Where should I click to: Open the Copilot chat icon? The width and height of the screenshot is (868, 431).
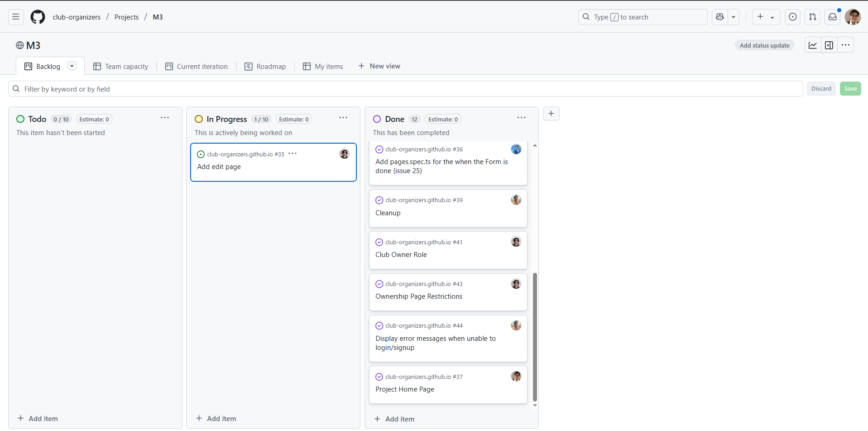coord(719,17)
